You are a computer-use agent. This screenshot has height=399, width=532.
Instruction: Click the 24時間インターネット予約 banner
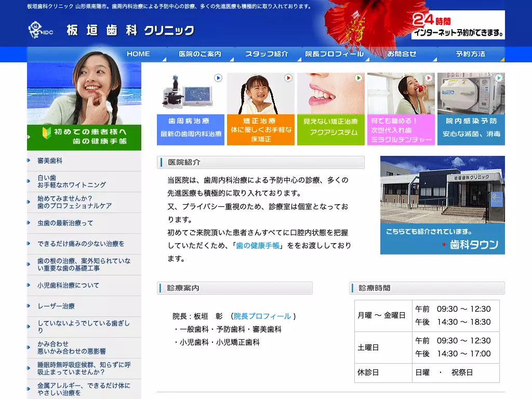(x=458, y=25)
